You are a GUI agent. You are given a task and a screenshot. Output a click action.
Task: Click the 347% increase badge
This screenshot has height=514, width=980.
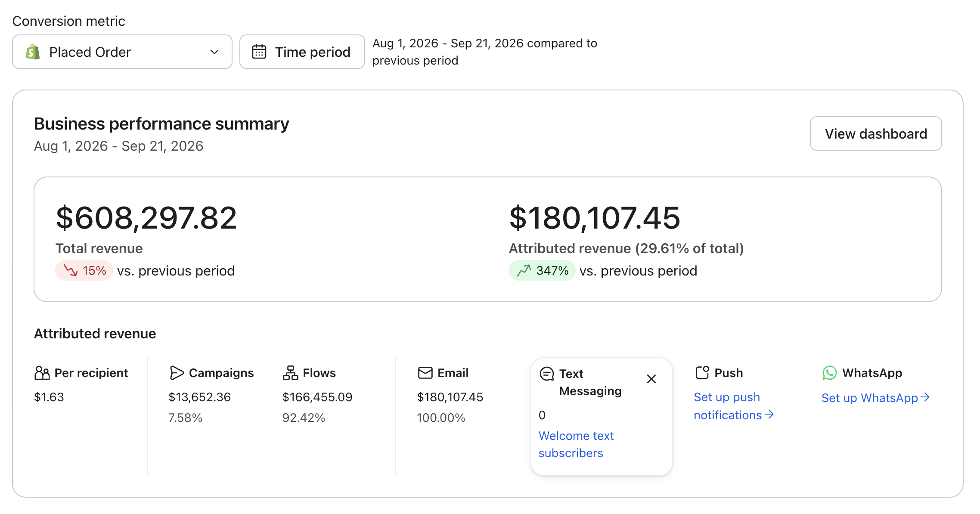[x=542, y=270]
